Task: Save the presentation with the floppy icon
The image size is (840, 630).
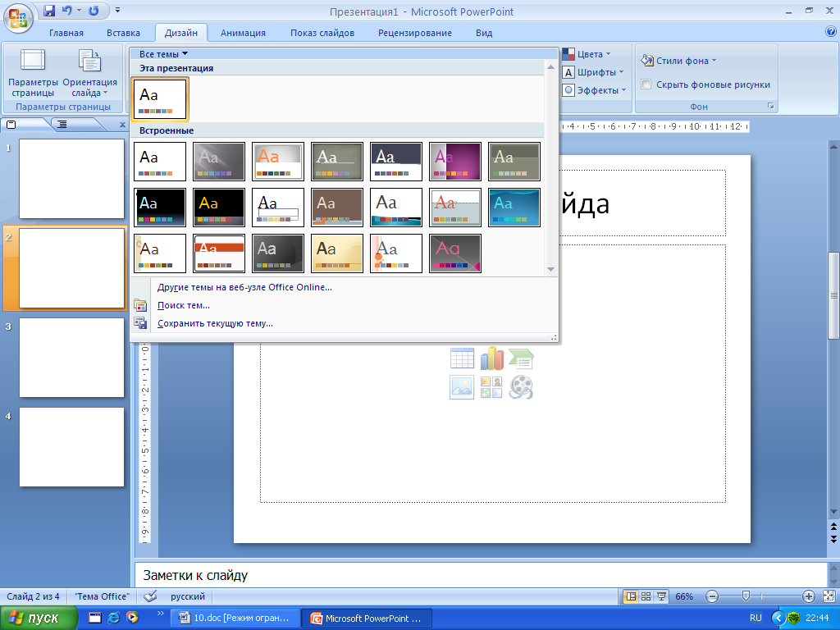Action: click(49, 10)
